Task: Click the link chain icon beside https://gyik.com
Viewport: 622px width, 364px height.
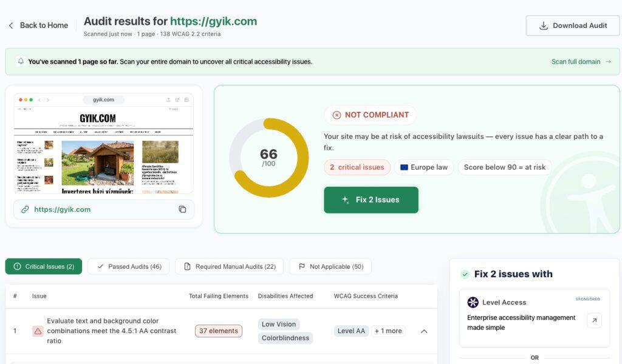Action: pos(25,209)
